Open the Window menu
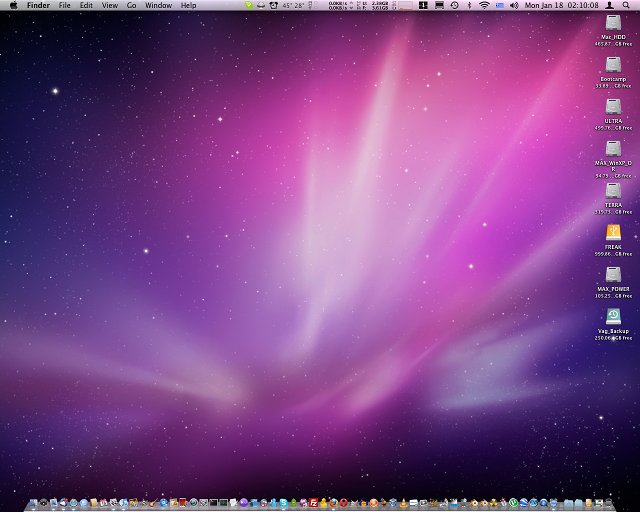Image resolution: width=640 pixels, height=512 pixels. (x=158, y=5)
